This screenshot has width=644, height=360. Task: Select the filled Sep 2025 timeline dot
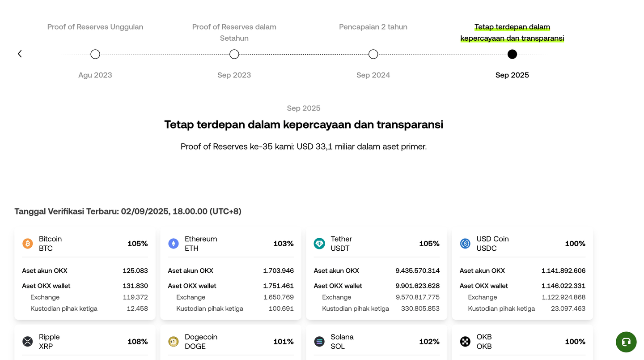tap(513, 54)
